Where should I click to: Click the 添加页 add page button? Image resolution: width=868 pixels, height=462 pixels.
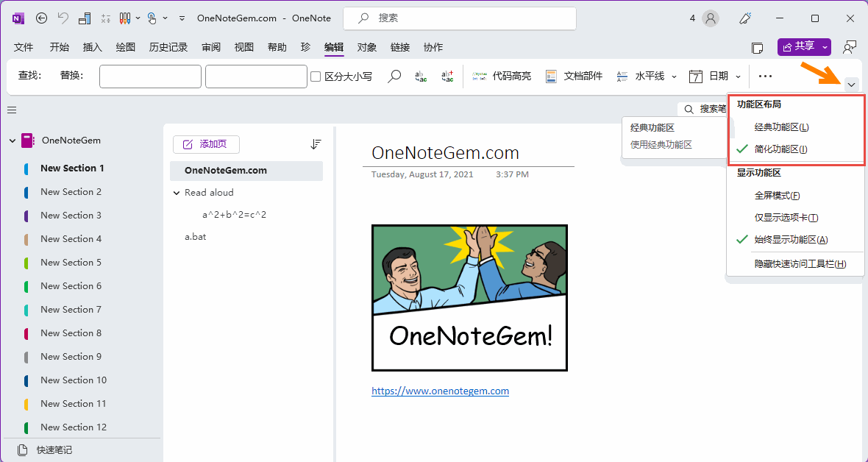pyautogui.click(x=206, y=144)
